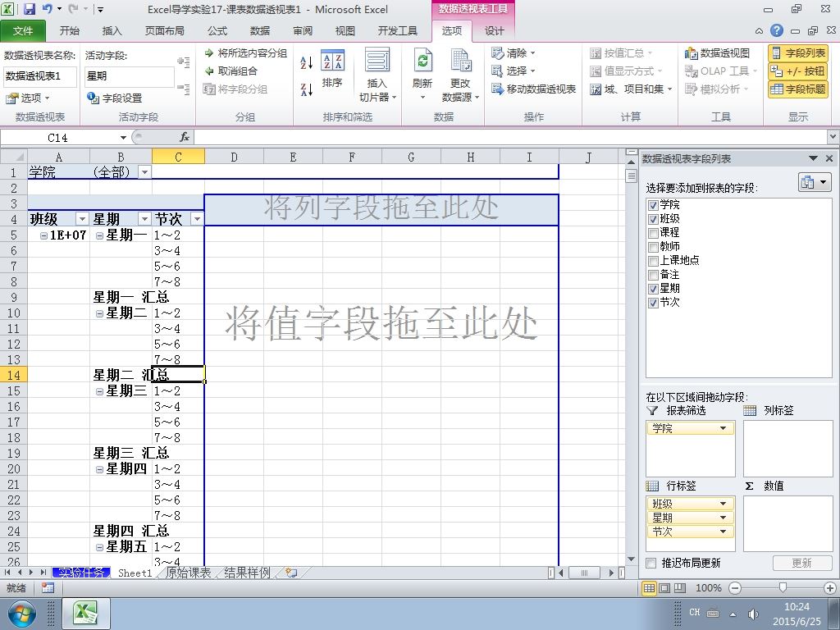Check the 备注 field checkbox
Viewport: 840px width, 630px height.
[x=652, y=275]
